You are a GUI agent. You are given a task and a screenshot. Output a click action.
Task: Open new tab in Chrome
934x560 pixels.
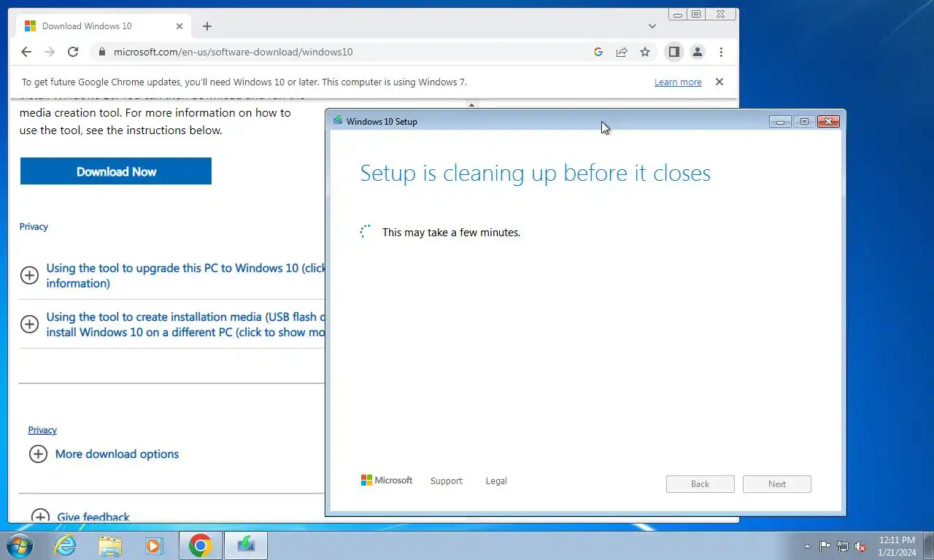pyautogui.click(x=207, y=26)
